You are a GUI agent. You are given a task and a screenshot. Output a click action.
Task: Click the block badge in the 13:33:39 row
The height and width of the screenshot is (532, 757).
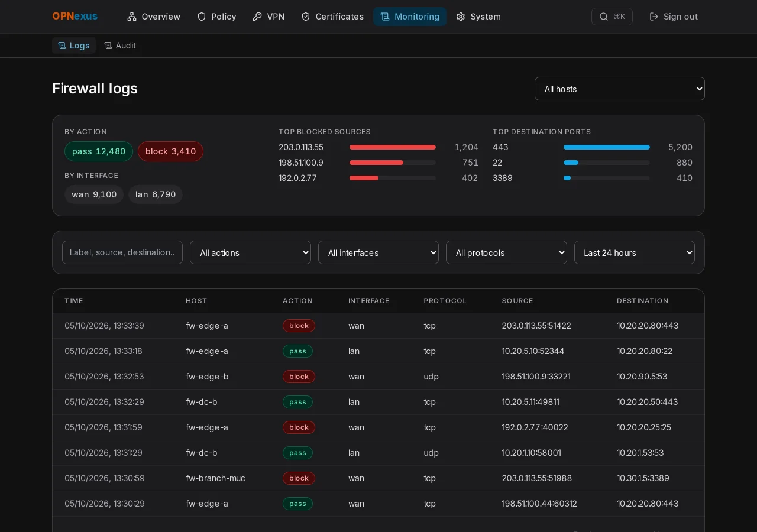[299, 326]
